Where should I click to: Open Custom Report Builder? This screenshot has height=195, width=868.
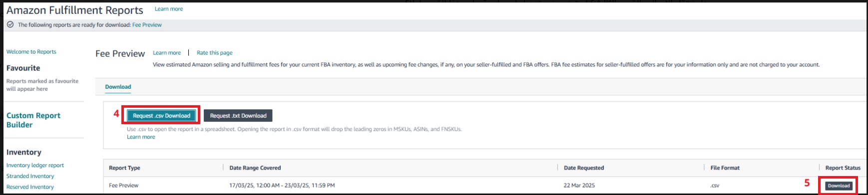(33, 120)
